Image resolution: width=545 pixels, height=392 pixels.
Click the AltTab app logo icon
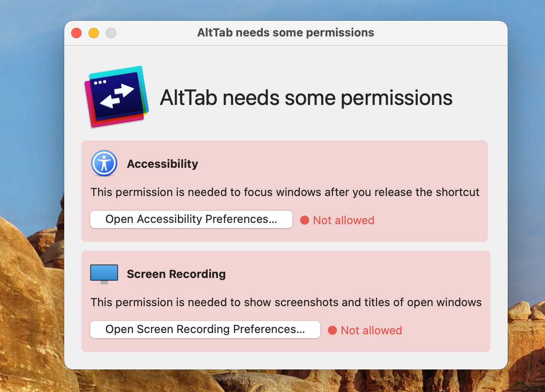(x=116, y=97)
